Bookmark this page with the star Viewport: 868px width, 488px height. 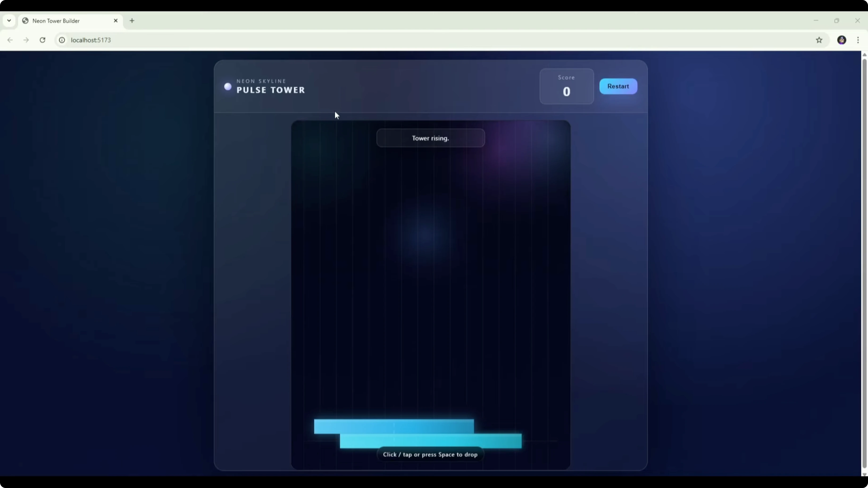click(819, 40)
